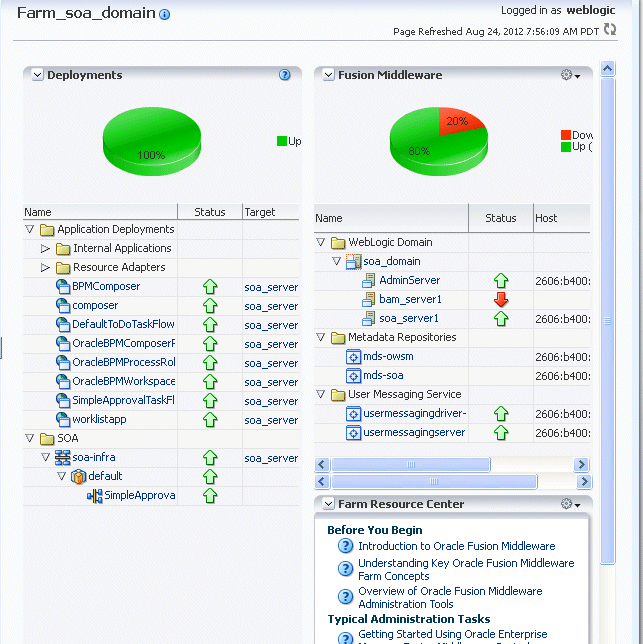Expand the Resource Adapters folder
This screenshot has height=644, width=643.
tap(45, 268)
